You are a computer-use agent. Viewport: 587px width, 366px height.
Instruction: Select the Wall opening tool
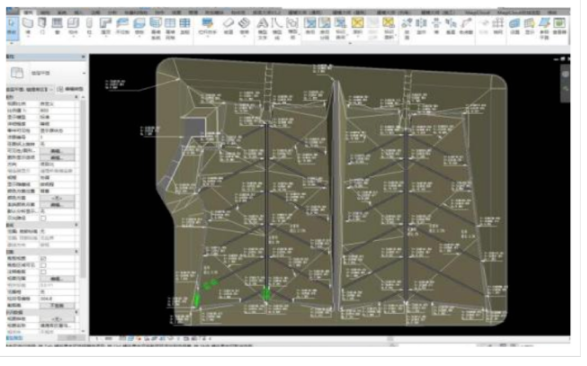point(436,26)
